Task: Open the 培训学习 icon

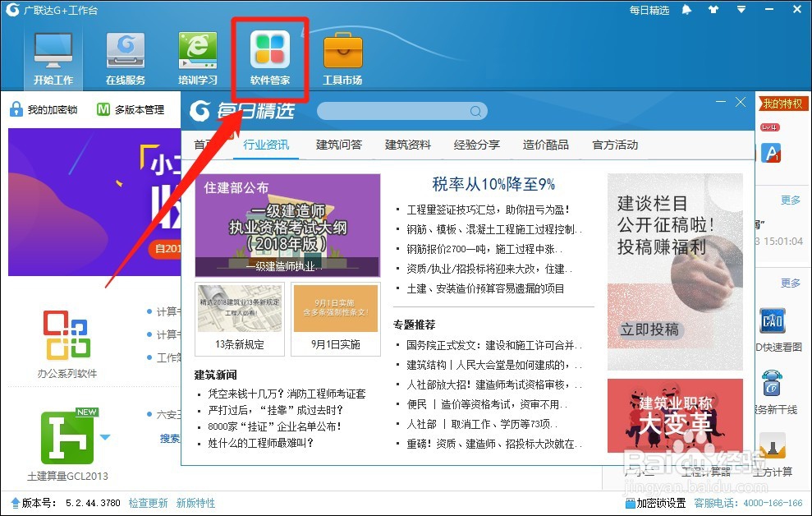Action: pyautogui.click(x=198, y=58)
